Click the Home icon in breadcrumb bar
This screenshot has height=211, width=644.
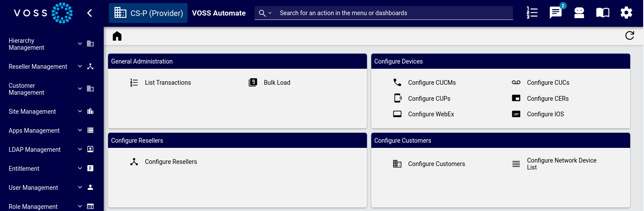117,36
